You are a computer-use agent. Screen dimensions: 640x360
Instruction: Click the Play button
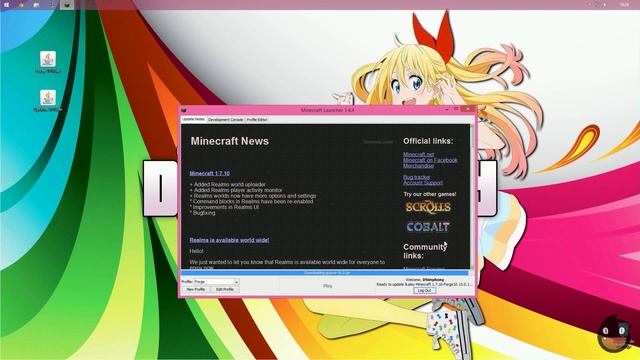tap(327, 286)
